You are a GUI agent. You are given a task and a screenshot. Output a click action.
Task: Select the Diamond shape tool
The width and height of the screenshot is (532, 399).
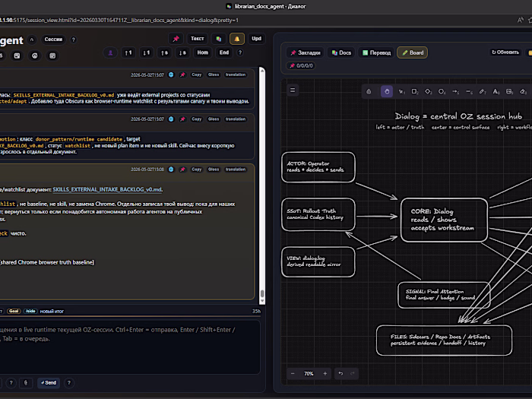pyautogui.click(x=428, y=91)
